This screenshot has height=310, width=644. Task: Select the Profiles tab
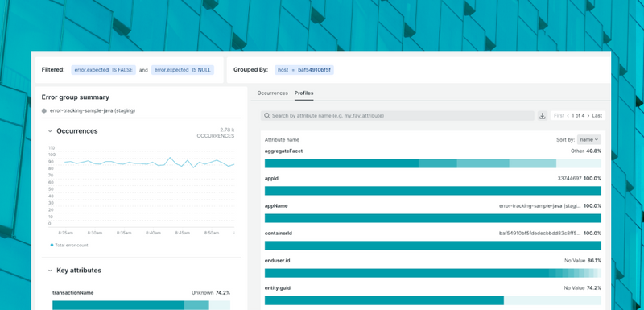[x=304, y=93]
